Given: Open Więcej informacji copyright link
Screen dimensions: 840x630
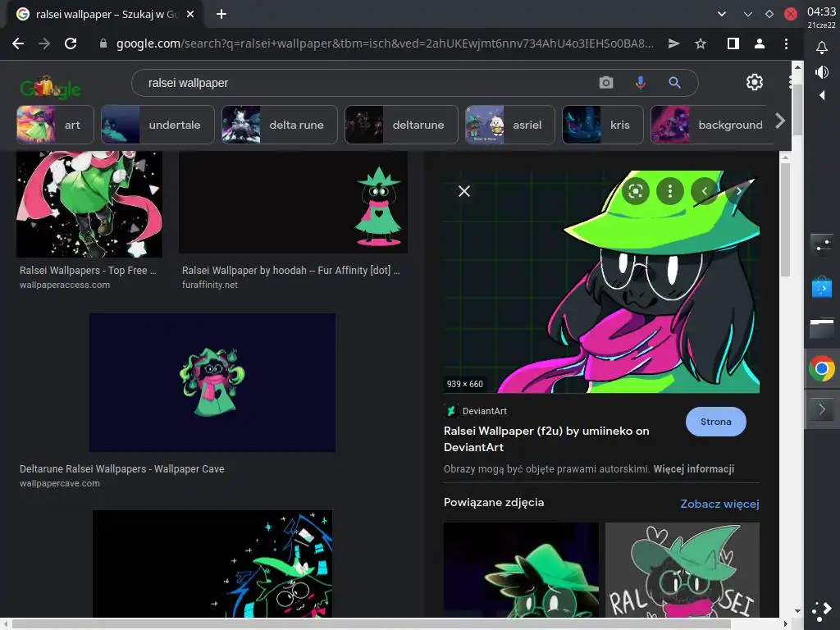Looking at the screenshot, I should [694, 468].
